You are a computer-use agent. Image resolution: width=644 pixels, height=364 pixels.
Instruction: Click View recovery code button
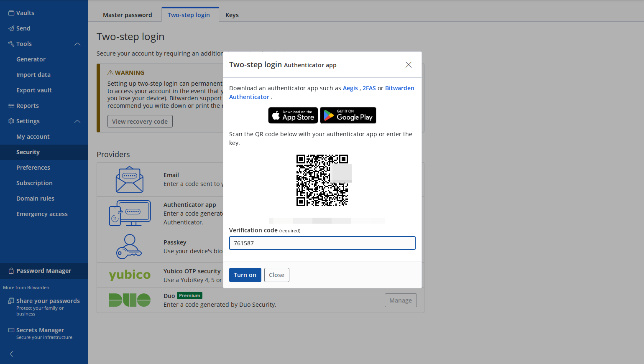pos(140,121)
